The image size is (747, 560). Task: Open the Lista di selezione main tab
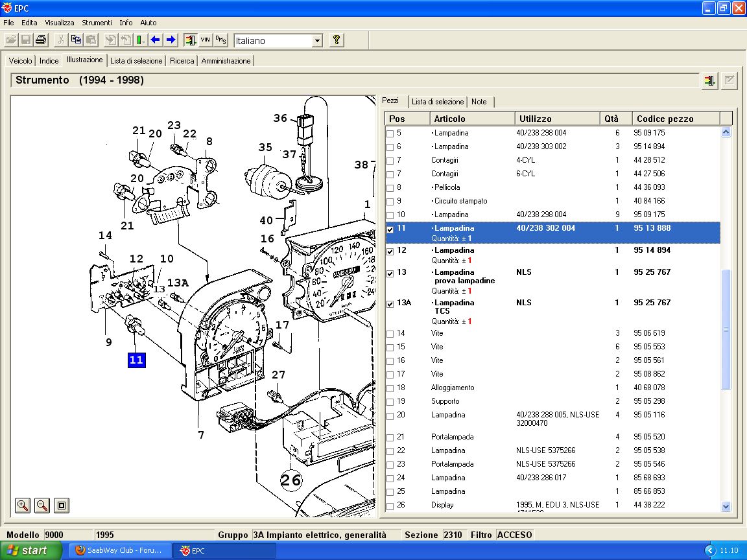[x=136, y=61]
